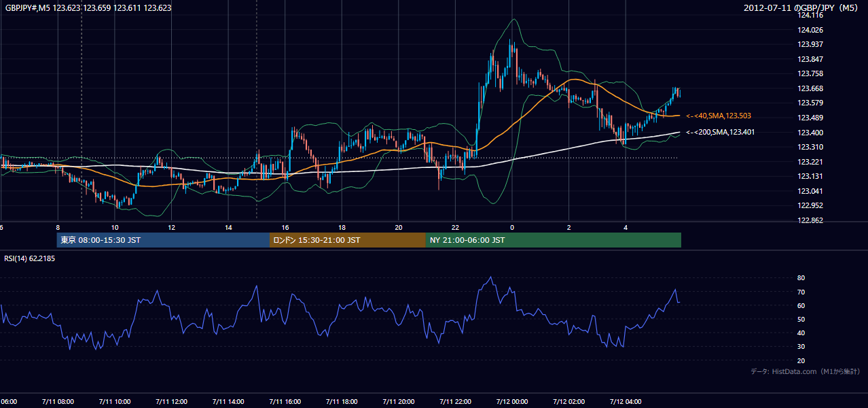868x408 pixels.
Task: Click price axis label 123.579
Action: 812,103
